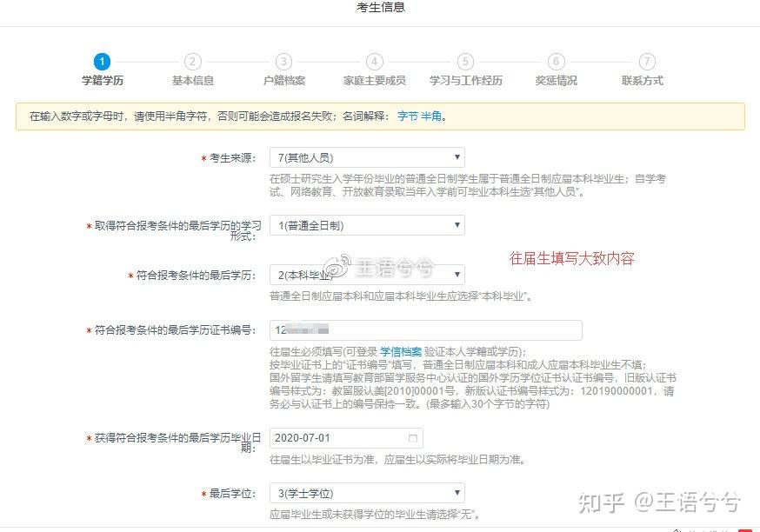Switch to the 基本信息 step label
The width and height of the screenshot is (760, 532).
[192, 81]
